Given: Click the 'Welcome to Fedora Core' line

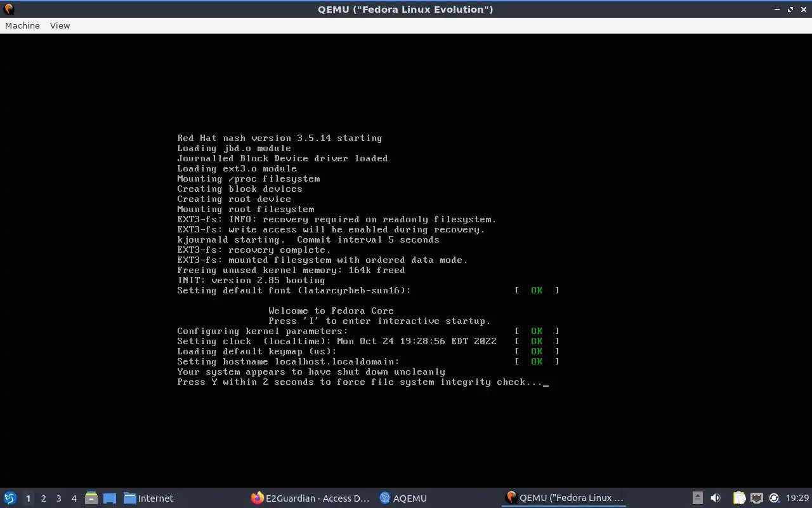Looking at the screenshot, I should tap(331, 311).
